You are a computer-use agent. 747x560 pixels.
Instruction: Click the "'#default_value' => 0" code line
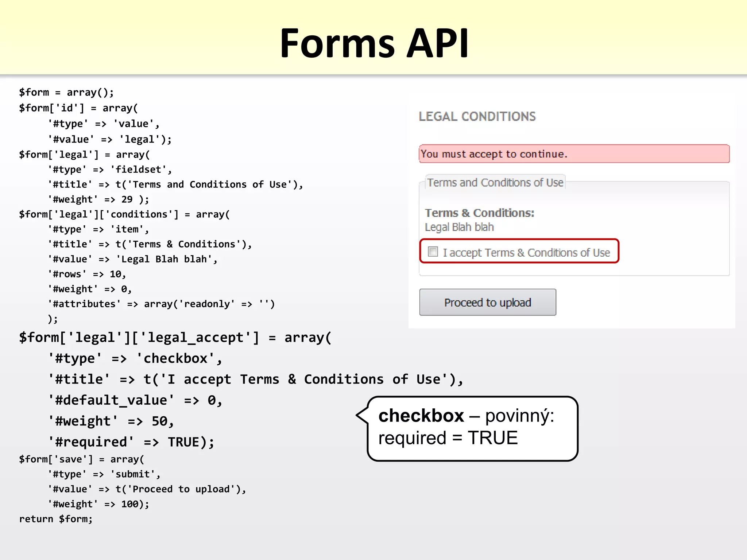click(135, 400)
